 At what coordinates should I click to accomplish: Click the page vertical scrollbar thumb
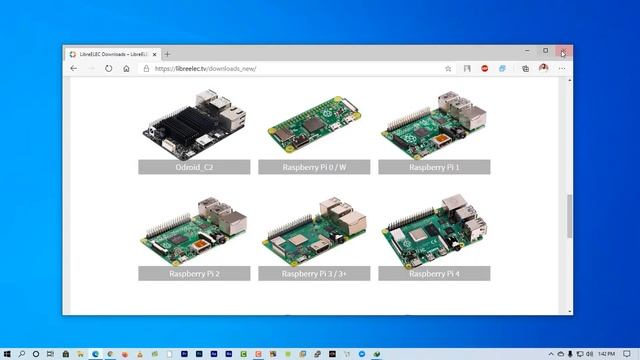569,216
